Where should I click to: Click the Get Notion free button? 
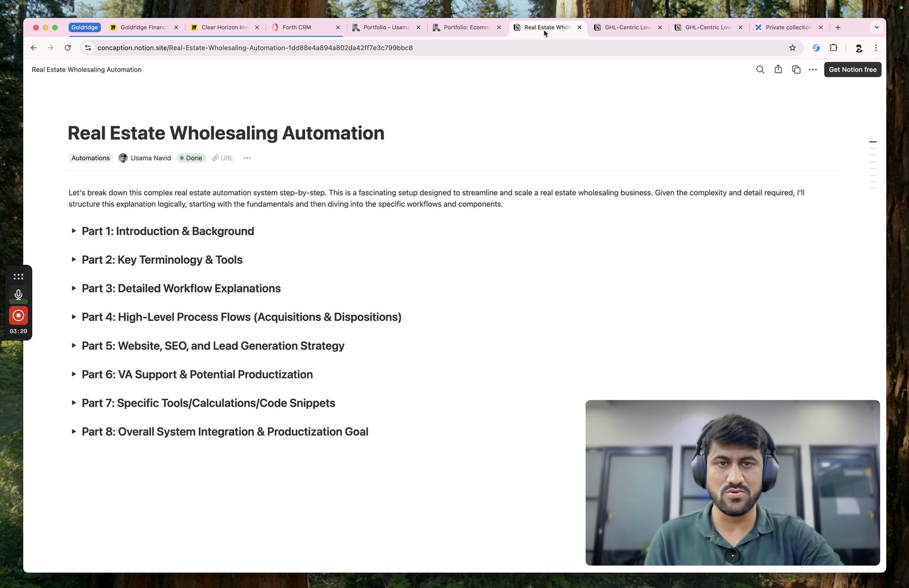coord(852,70)
